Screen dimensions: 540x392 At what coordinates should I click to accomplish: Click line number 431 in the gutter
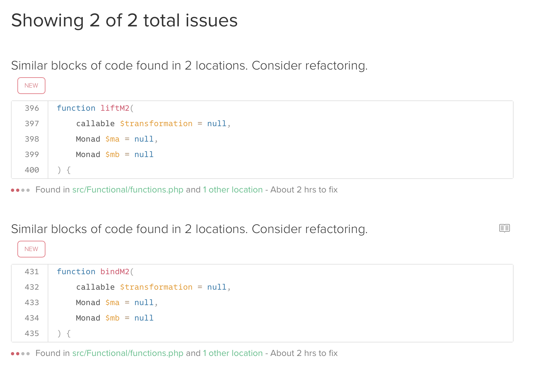[32, 272]
